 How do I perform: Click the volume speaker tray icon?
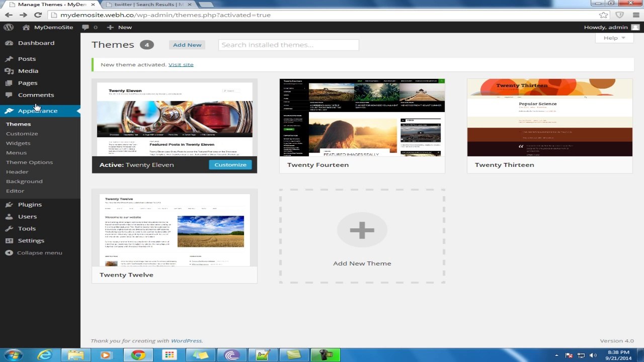point(594,355)
